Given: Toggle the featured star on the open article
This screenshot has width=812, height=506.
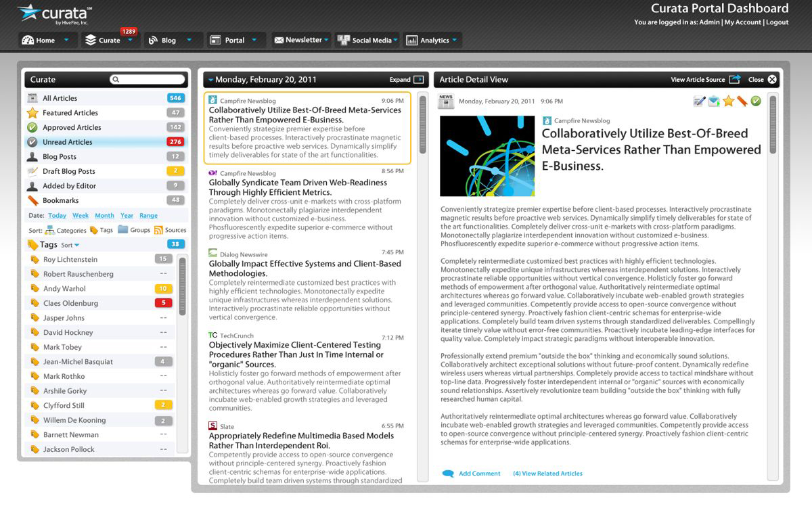Looking at the screenshot, I should pos(728,101).
